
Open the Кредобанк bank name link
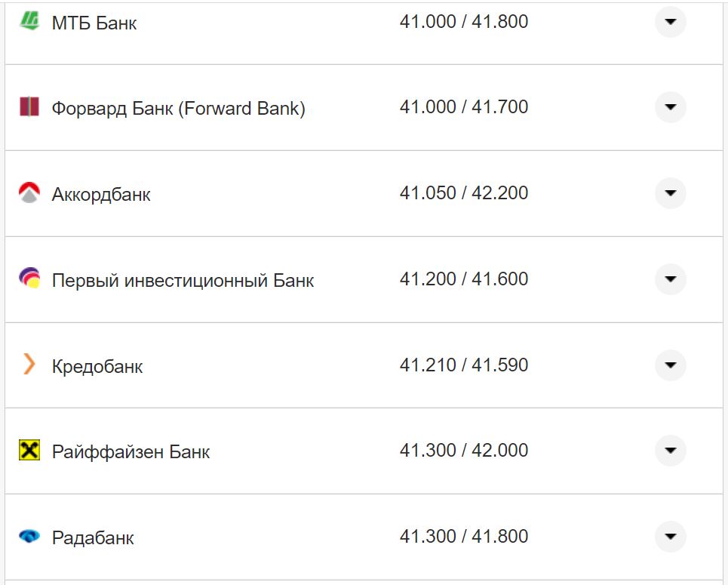click(x=97, y=367)
